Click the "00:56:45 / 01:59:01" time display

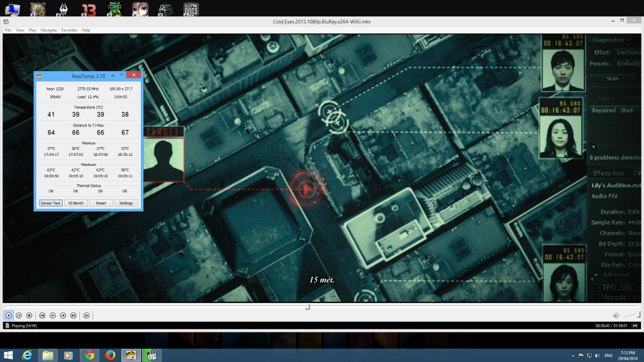[x=611, y=326]
